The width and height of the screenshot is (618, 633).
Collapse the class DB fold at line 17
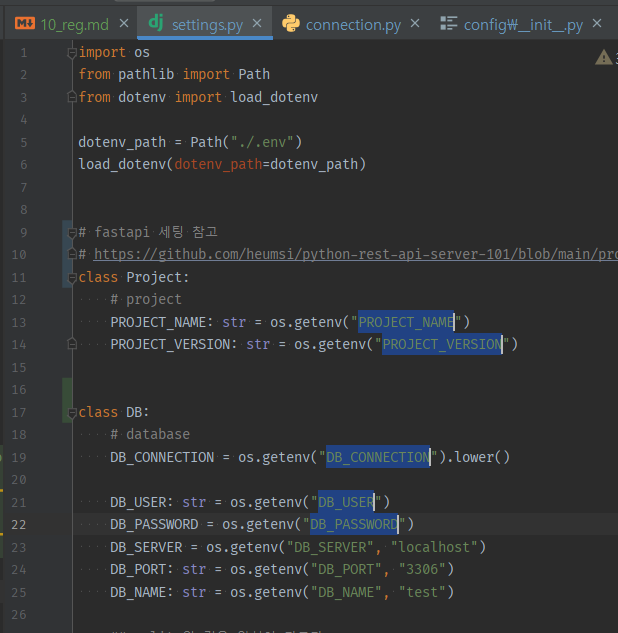(x=72, y=413)
